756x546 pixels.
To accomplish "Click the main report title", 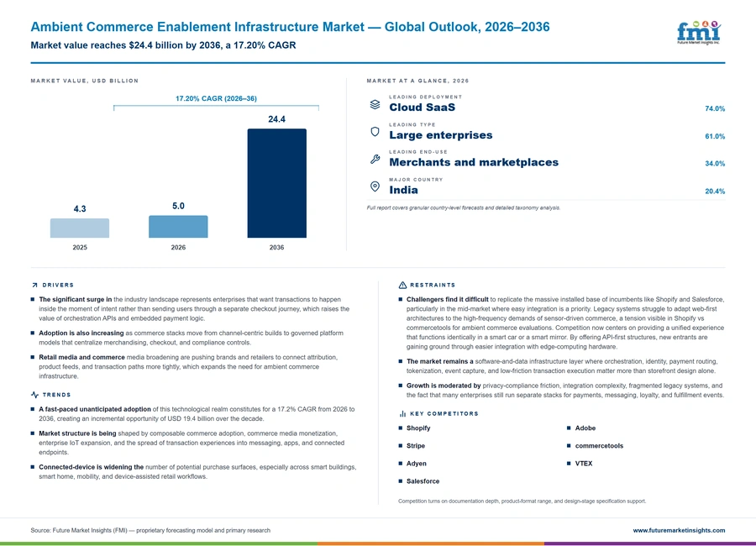I will pos(291,27).
